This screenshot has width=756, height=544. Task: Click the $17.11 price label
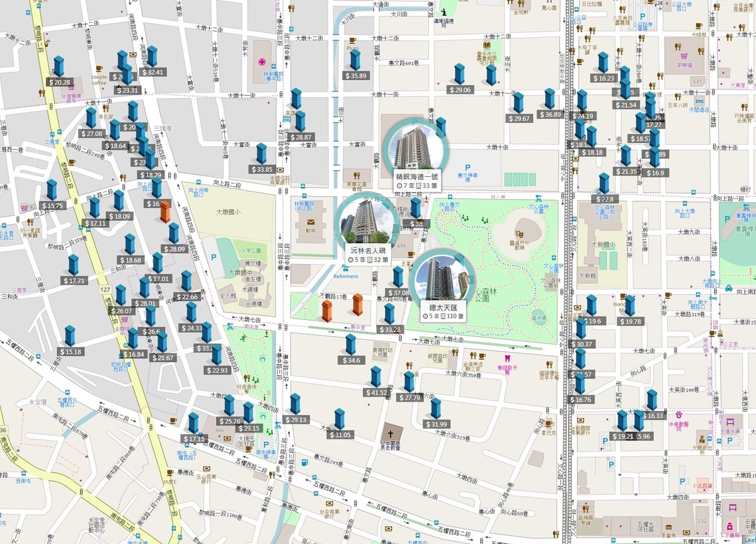tap(96, 224)
